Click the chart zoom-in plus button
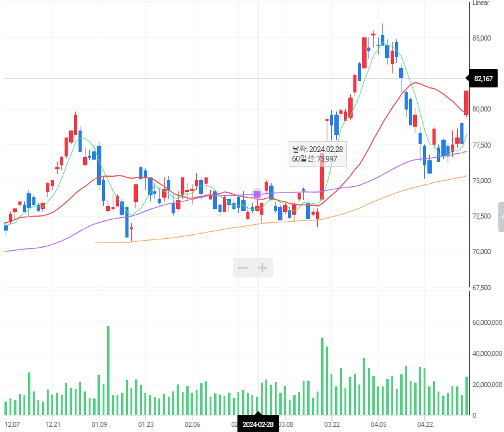This screenshot has width=504, height=432. coord(263,268)
